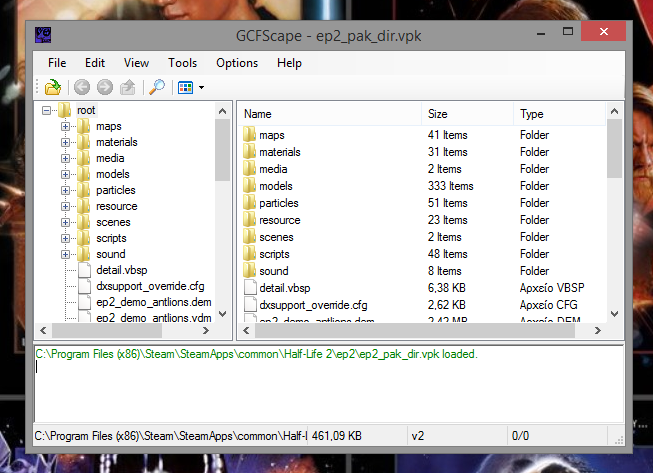This screenshot has height=473, width=653.
Task: Click the sound folder icon in tree
Action: click(x=84, y=254)
